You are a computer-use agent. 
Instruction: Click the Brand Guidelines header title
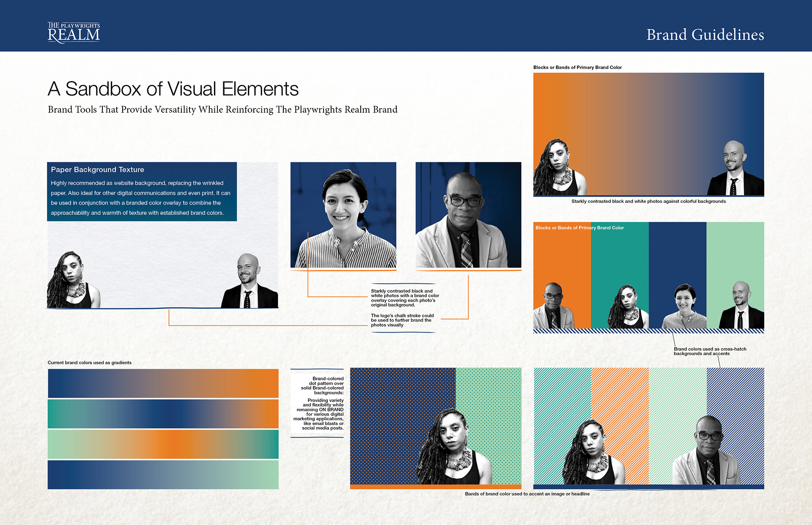(x=705, y=35)
